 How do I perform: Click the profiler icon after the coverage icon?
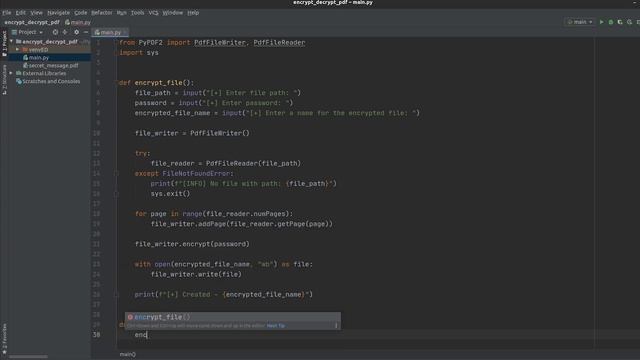(x=629, y=22)
